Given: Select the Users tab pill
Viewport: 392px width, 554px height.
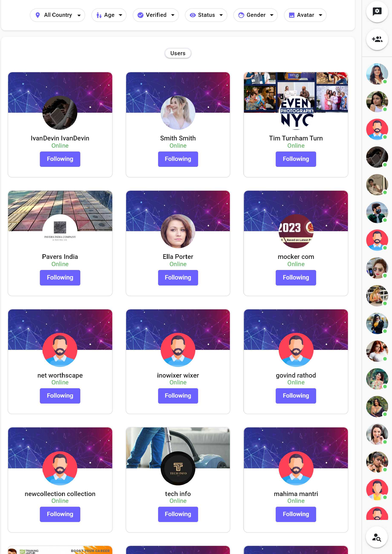Looking at the screenshot, I should point(178,53).
